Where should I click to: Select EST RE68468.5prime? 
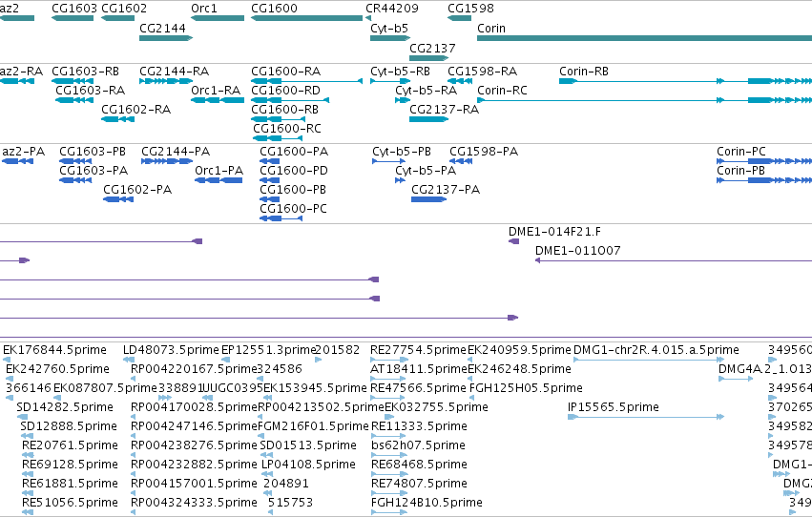[419, 465]
